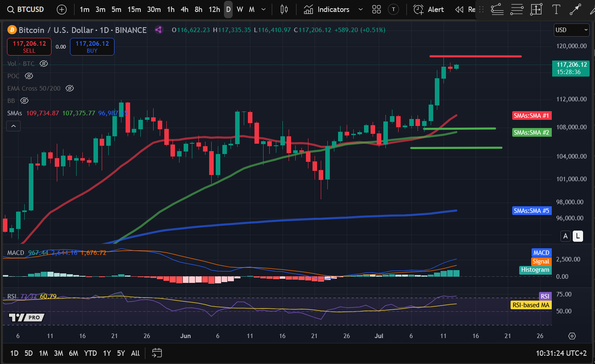Click the SMAs:SMA #1 red label
Viewport: 595px width, 364px height.
coord(532,116)
